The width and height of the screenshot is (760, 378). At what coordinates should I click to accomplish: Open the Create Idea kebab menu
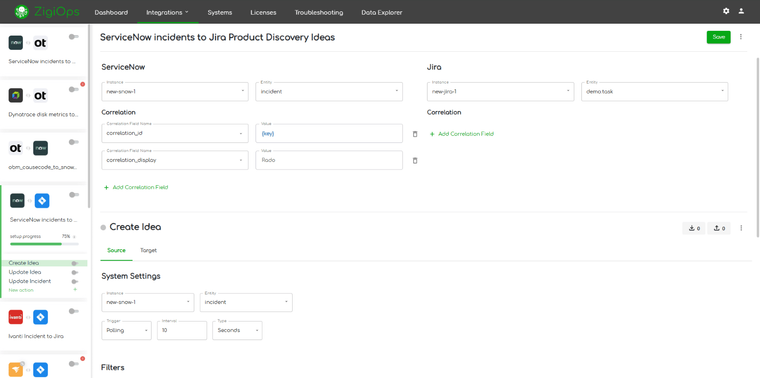pos(741,228)
